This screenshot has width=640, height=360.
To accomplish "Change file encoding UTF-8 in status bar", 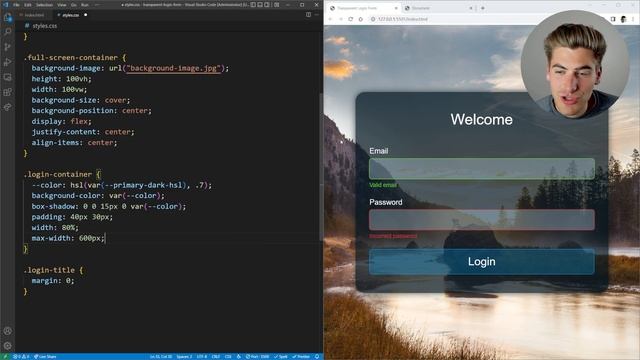I will (202, 357).
